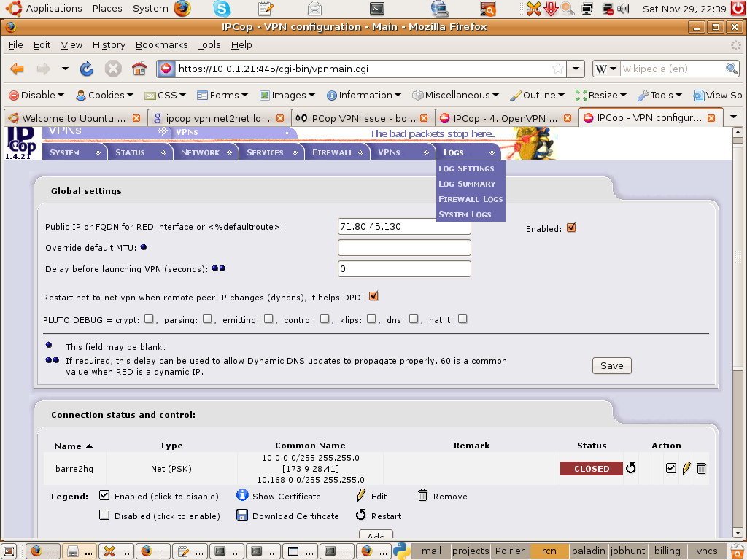Open the Bookmarks menu
747x560 pixels.
161,44
